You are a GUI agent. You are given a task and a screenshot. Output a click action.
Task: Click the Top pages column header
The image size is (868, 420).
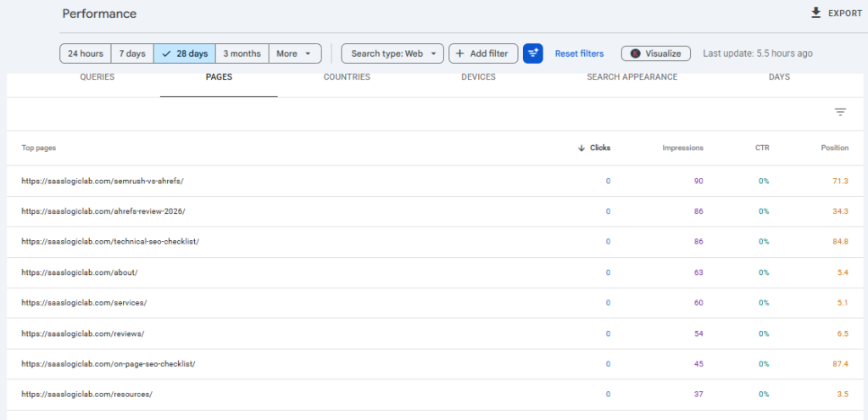[x=39, y=148]
